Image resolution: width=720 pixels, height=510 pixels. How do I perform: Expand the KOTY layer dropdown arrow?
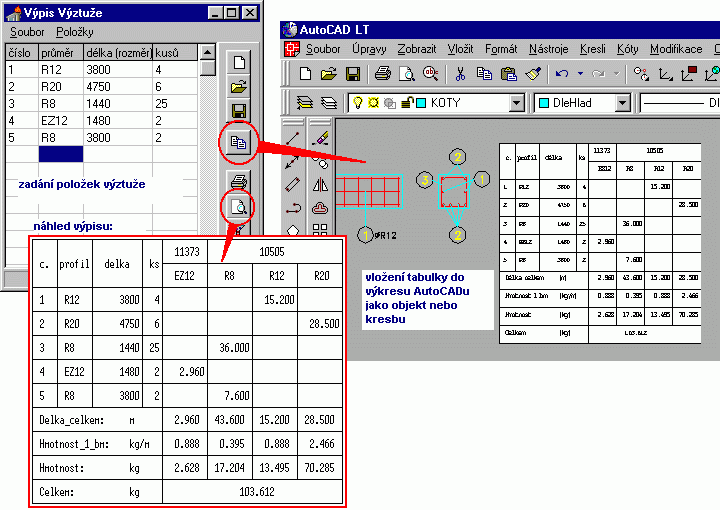517,103
